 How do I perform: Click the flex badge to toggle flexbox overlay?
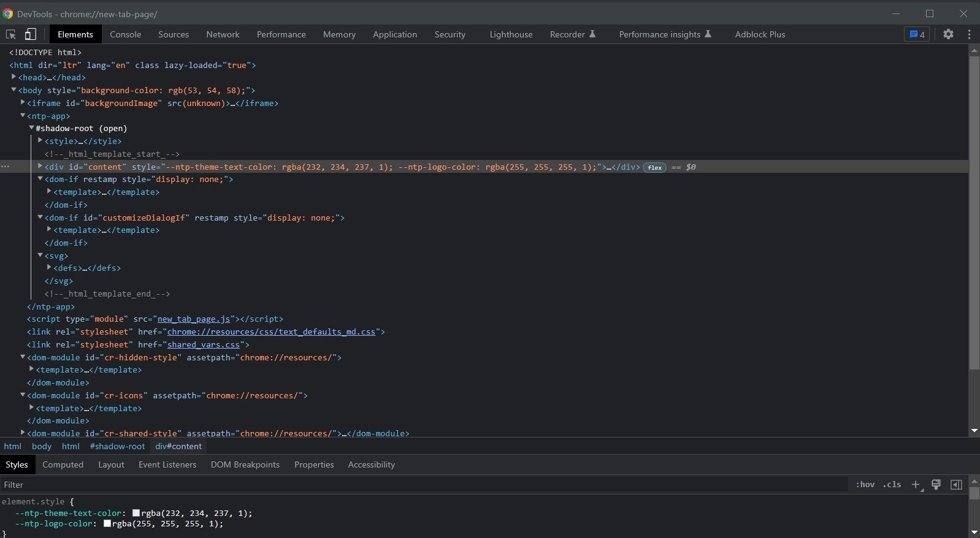click(654, 167)
